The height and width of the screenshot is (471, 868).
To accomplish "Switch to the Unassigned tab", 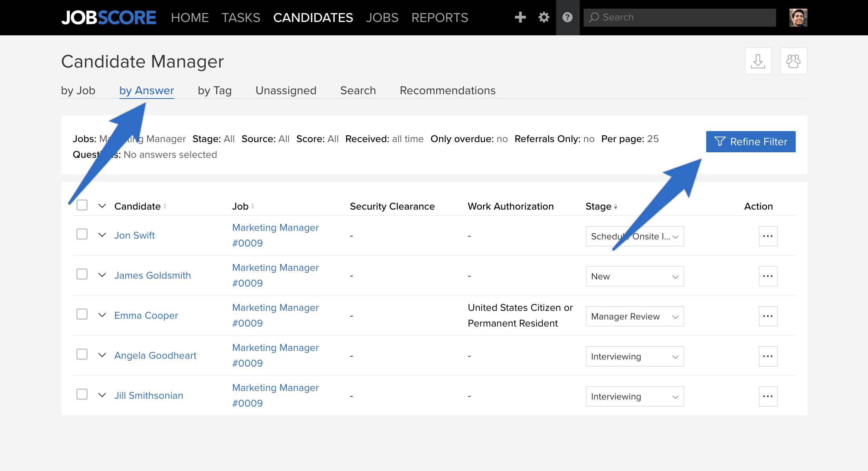I will coord(286,91).
